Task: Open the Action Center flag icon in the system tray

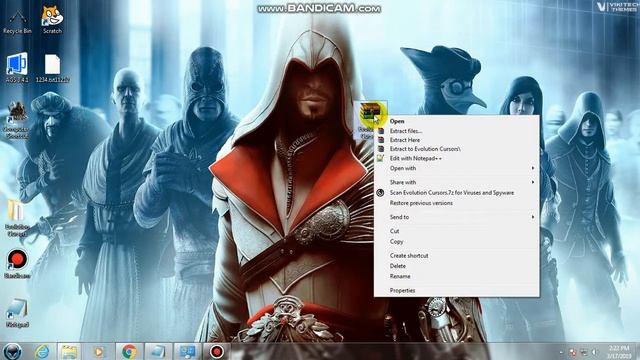Action: (x=573, y=352)
